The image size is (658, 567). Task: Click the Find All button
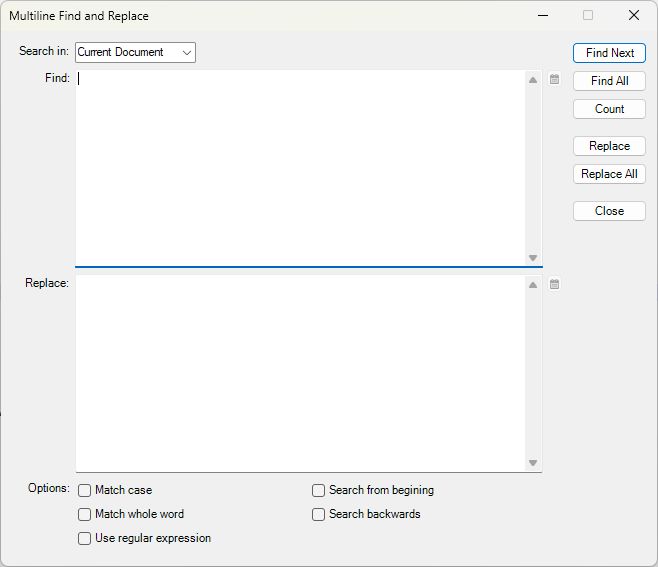(x=609, y=81)
